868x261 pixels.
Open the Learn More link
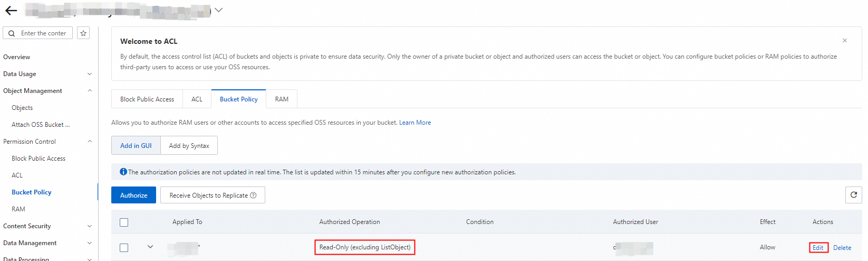point(415,123)
